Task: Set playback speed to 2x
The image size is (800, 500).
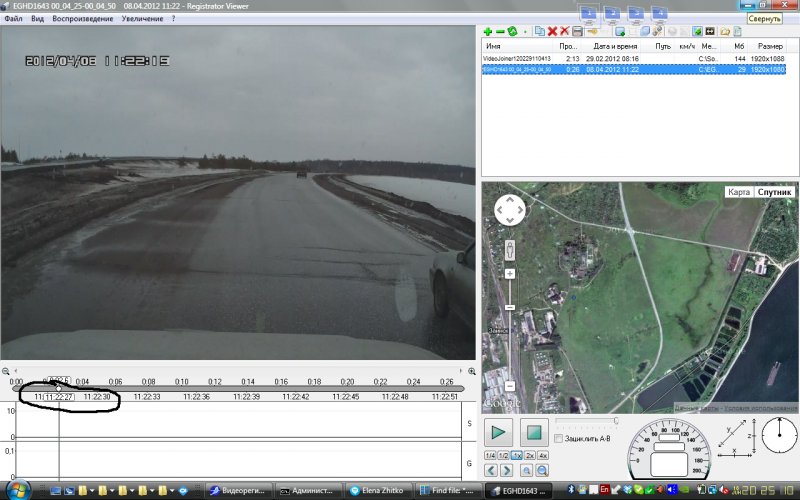Action: click(529, 455)
